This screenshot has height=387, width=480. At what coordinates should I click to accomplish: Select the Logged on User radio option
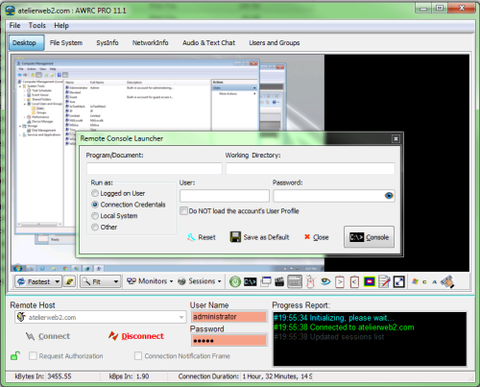tap(95, 193)
